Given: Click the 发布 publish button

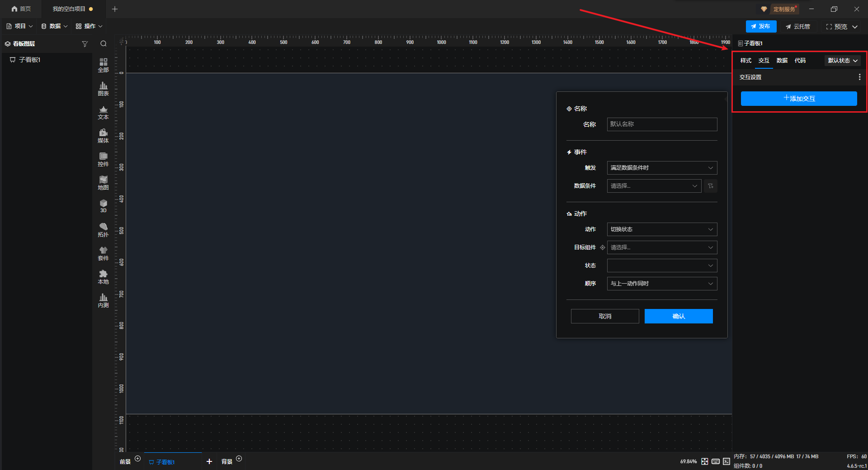Looking at the screenshot, I should [761, 26].
